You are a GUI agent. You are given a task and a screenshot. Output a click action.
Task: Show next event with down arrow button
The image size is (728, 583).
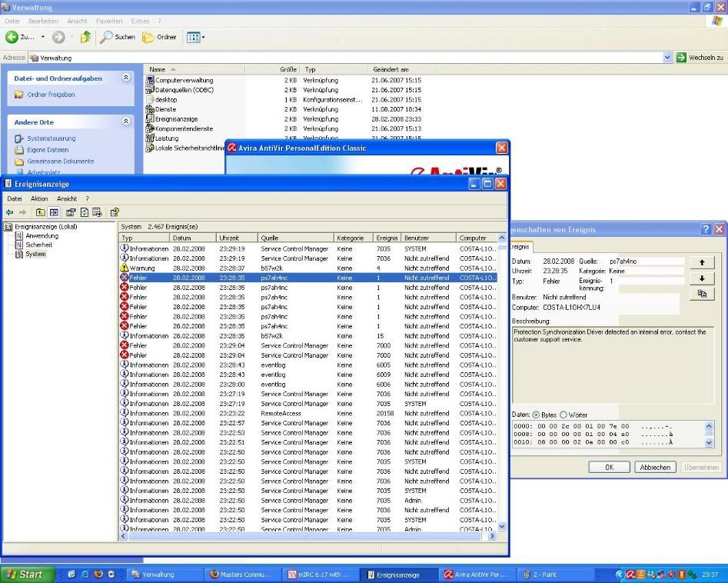coord(702,278)
